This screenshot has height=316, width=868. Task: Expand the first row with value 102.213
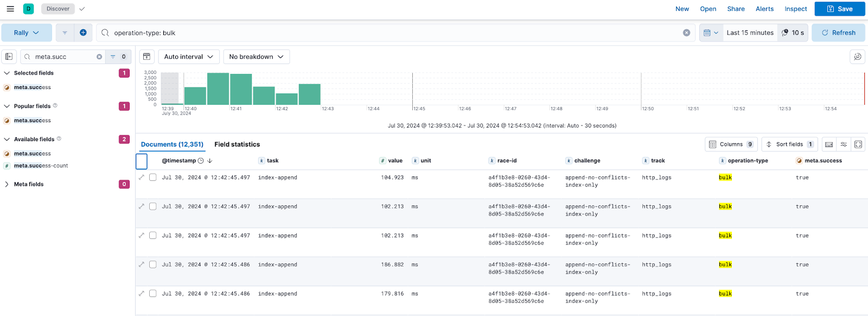click(x=142, y=206)
